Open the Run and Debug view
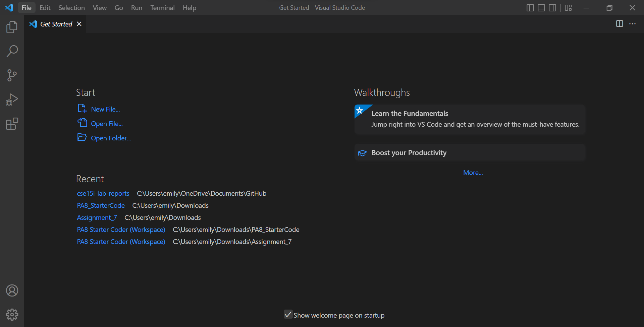This screenshot has width=644, height=327. [x=12, y=100]
